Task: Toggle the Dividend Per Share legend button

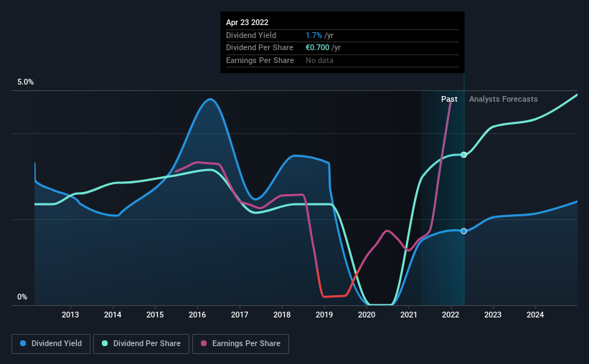Action: pos(141,344)
